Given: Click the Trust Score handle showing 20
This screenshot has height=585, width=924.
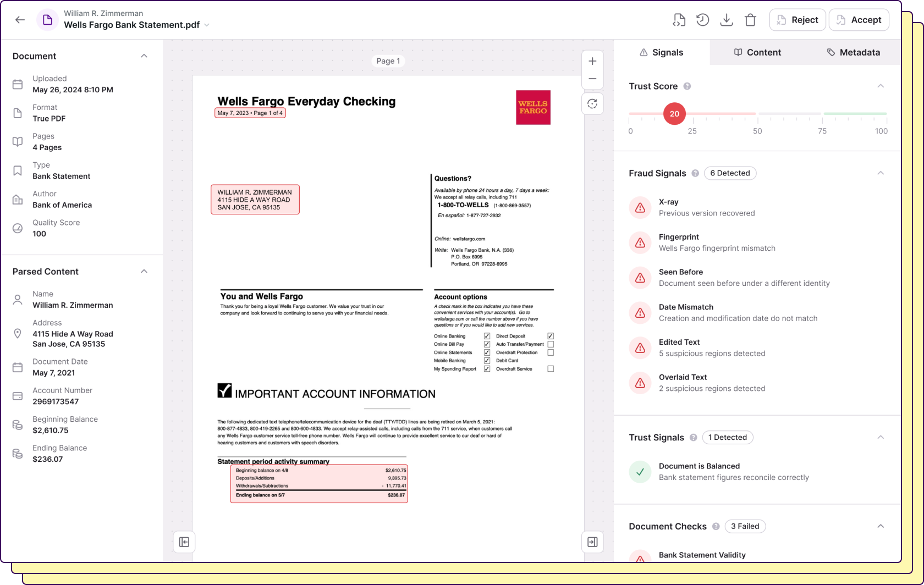Looking at the screenshot, I should (674, 114).
